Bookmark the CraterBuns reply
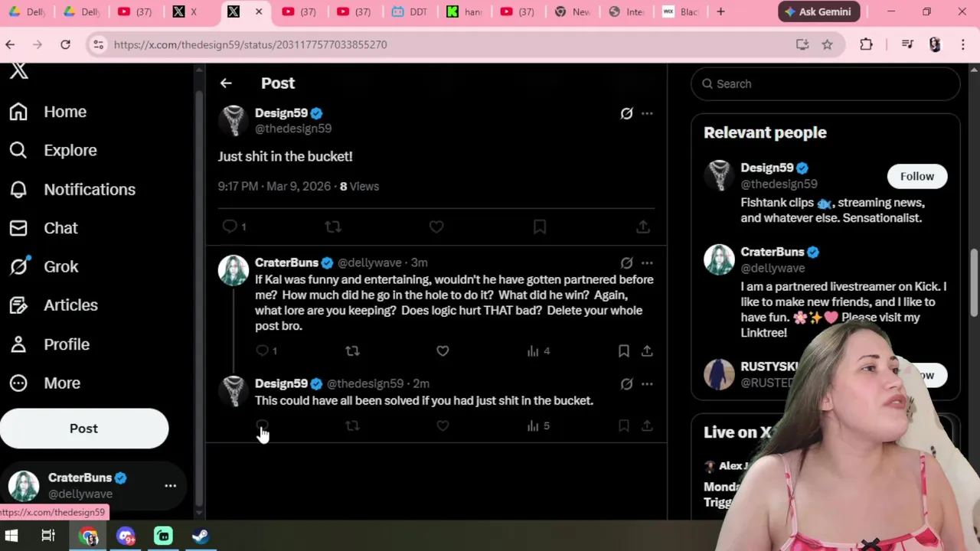This screenshot has width=980, height=551. coord(624,351)
